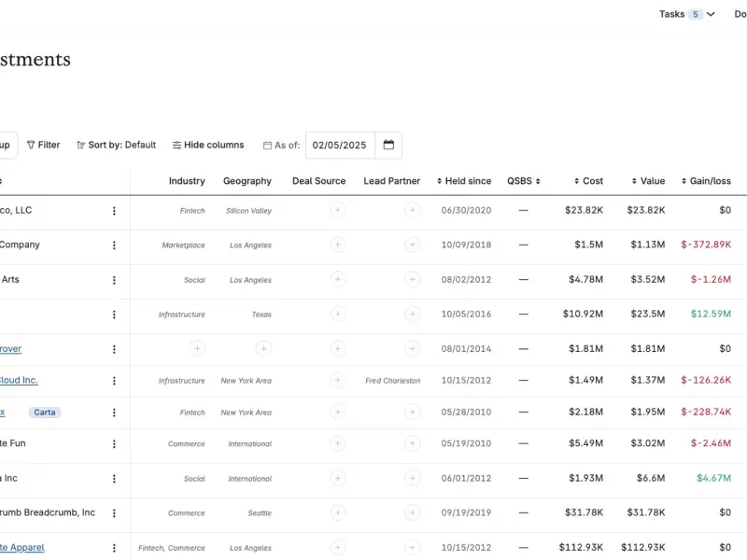
Task: Add geography for rover row
Action: click(263, 348)
